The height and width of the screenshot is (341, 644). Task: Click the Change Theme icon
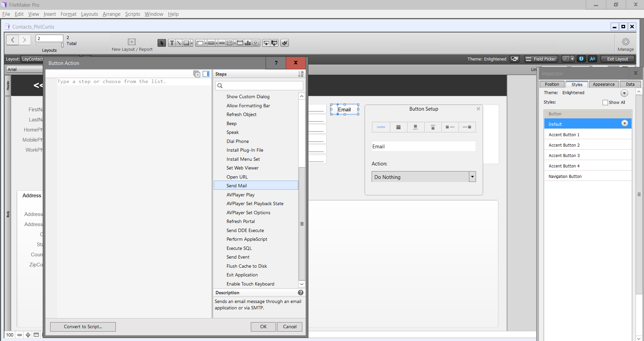point(514,59)
